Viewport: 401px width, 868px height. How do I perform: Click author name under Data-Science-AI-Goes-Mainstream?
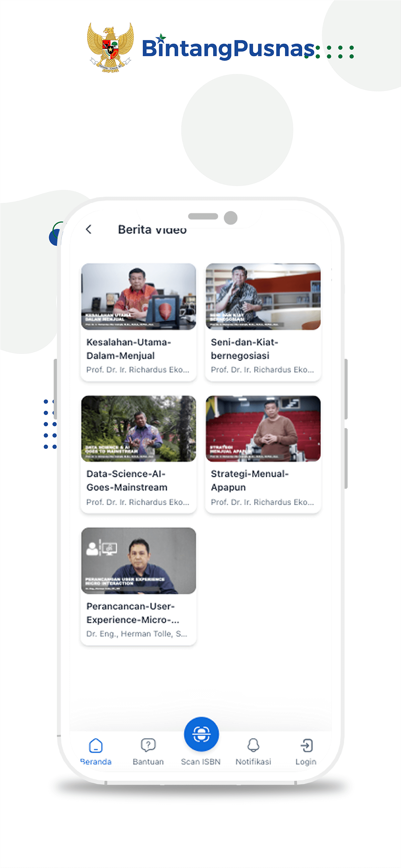coord(138,502)
